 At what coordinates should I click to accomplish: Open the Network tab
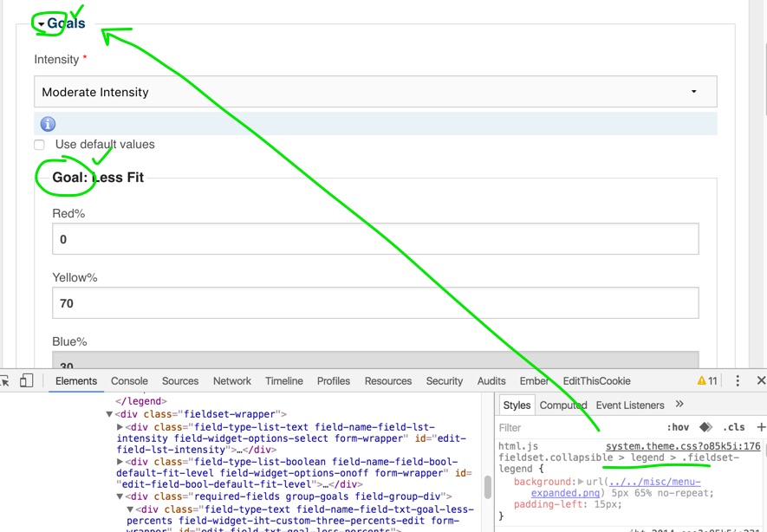pyautogui.click(x=231, y=381)
